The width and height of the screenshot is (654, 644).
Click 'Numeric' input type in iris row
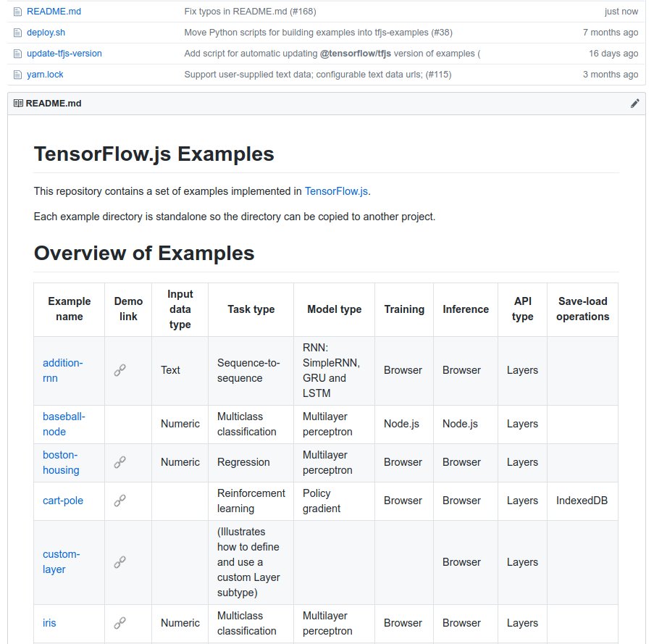tap(180, 623)
